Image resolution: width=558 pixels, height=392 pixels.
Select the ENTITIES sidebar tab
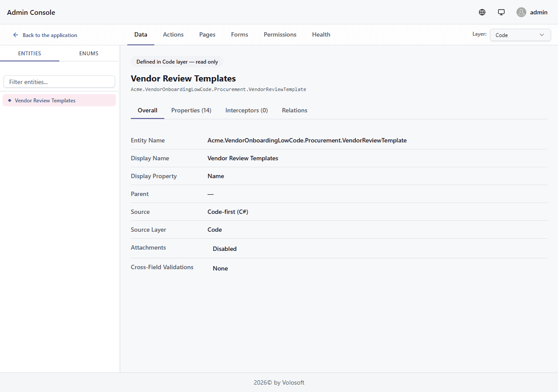pos(30,53)
